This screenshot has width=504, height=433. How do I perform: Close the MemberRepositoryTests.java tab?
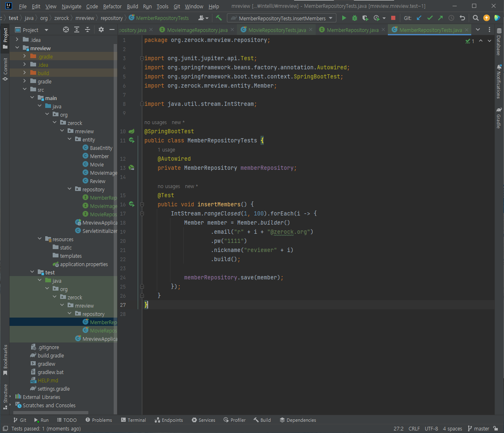[467, 30]
